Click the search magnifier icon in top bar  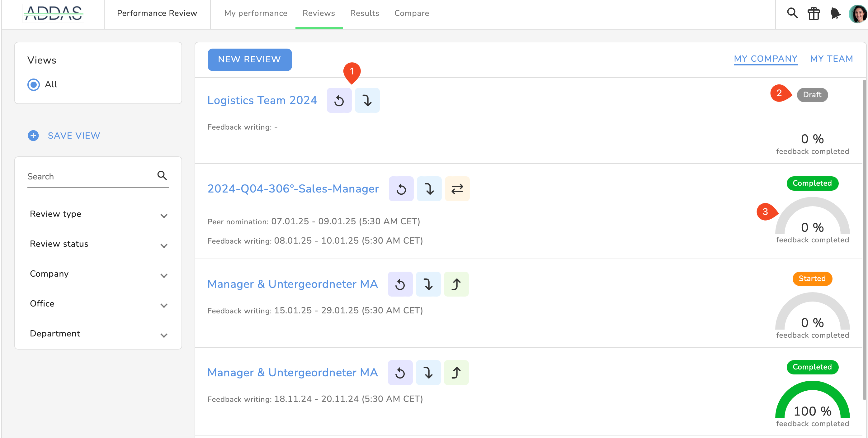[x=792, y=13]
